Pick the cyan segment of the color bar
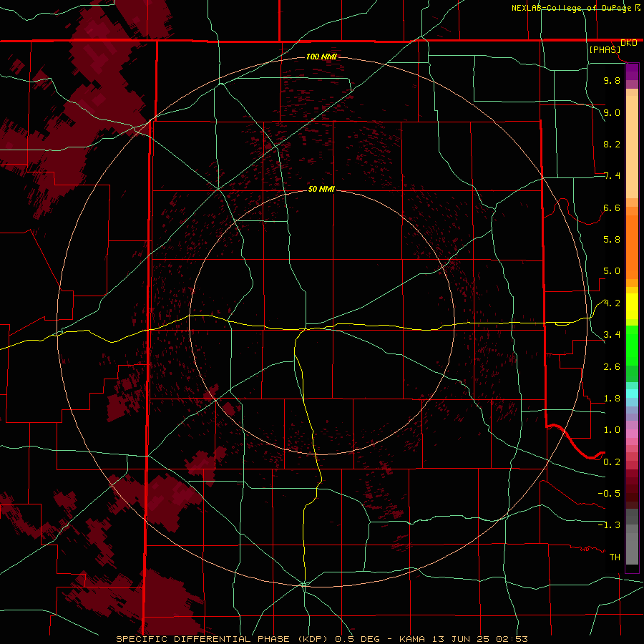Image resolution: width=644 pixels, height=644 pixels. [x=632, y=394]
